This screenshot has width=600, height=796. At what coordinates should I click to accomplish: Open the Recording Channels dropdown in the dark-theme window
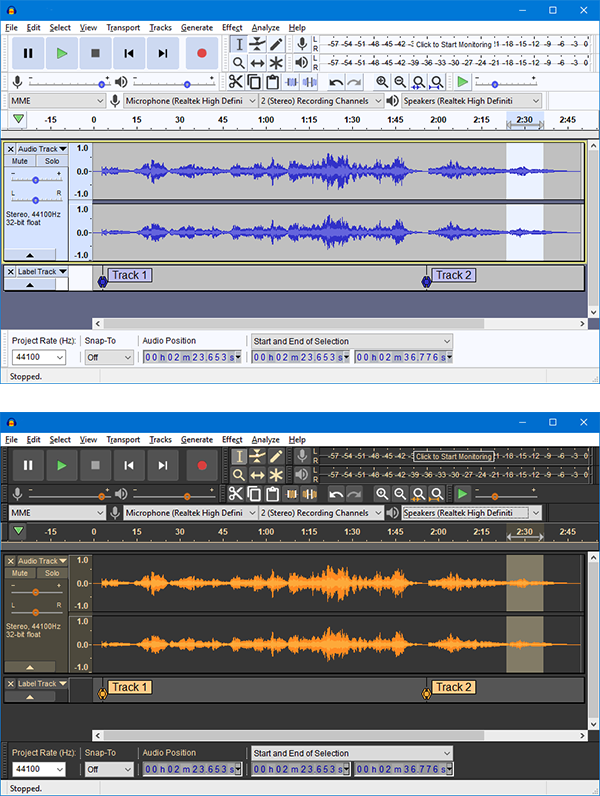(321, 513)
